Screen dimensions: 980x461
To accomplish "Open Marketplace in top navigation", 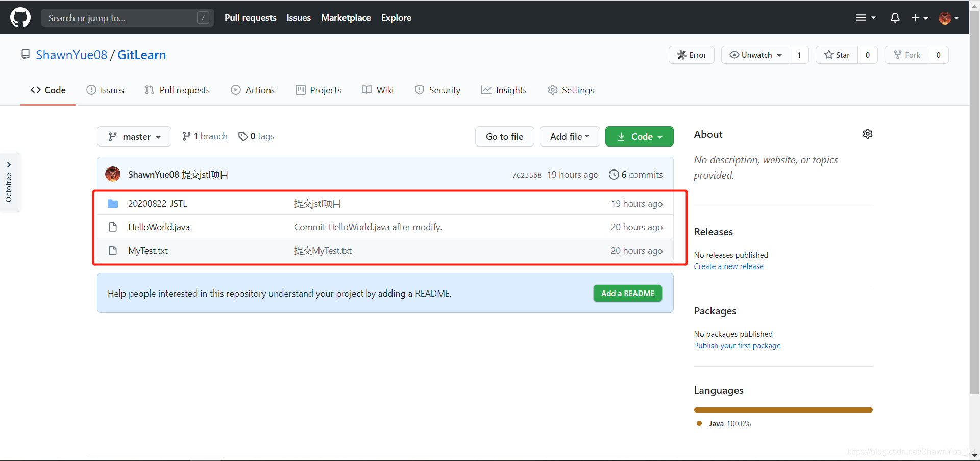I will click(346, 18).
